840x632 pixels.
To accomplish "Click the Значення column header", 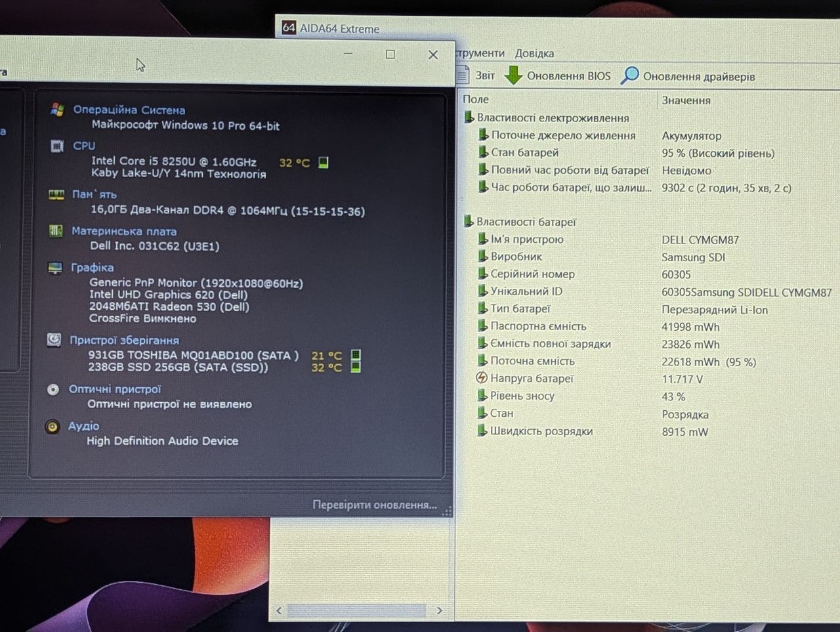I will tap(686, 100).
